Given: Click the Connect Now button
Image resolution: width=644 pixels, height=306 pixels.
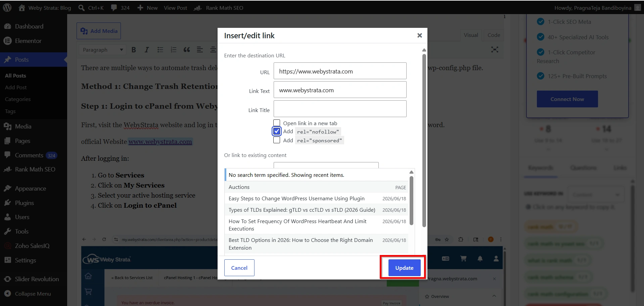Looking at the screenshot, I should point(567,99).
